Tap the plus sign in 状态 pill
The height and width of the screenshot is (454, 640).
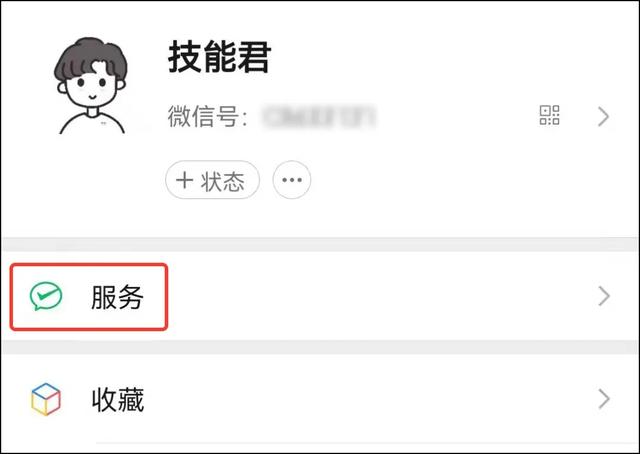[x=184, y=180]
